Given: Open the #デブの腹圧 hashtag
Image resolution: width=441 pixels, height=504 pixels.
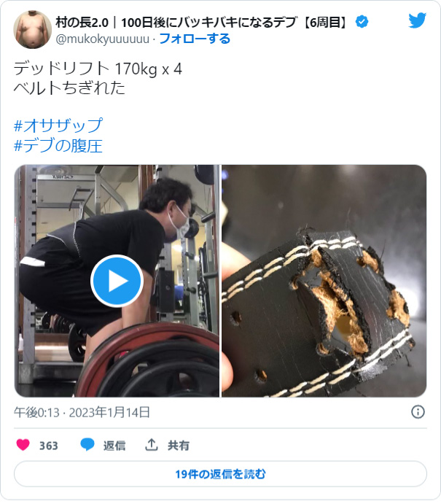Looking at the screenshot, I should click(58, 146).
